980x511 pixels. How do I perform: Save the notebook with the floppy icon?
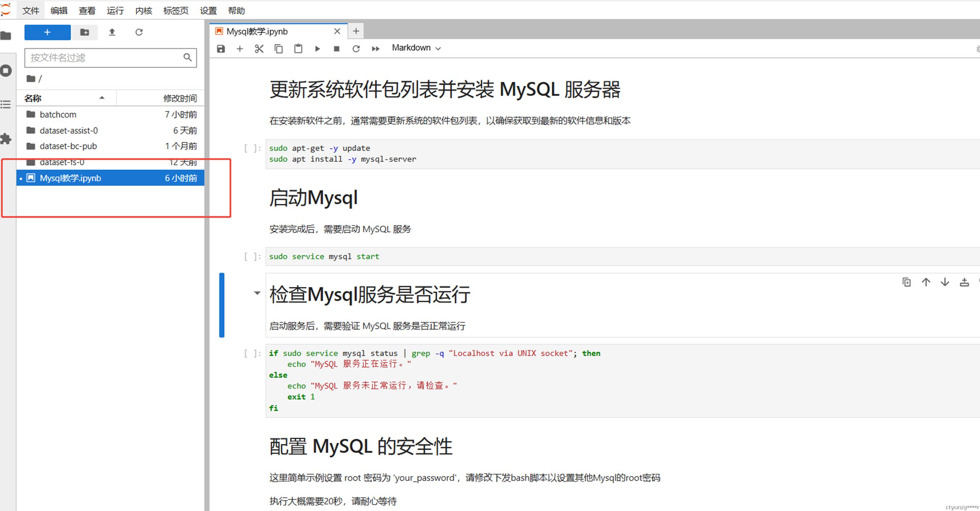[221, 49]
